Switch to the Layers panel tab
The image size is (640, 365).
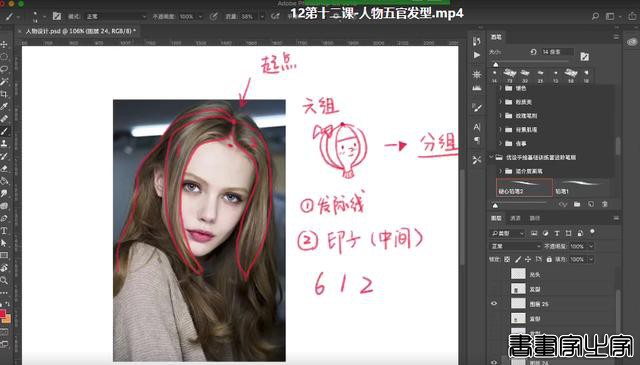click(496, 218)
